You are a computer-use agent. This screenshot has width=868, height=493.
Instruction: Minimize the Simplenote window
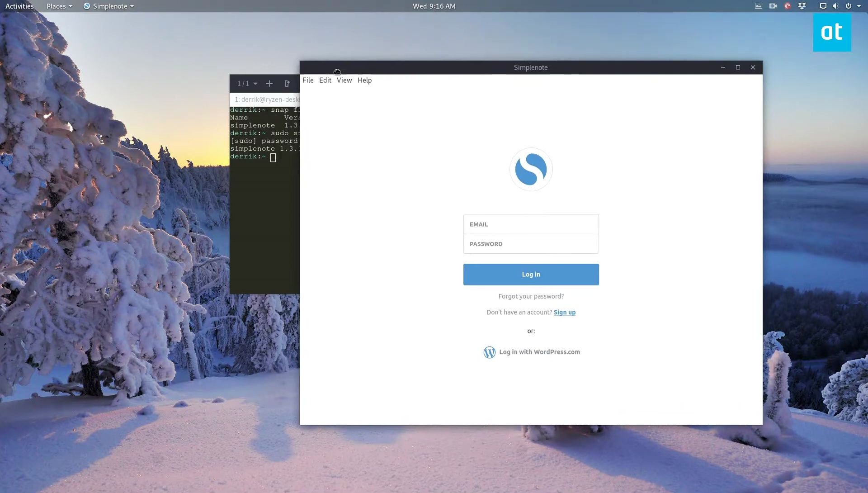pos(723,67)
